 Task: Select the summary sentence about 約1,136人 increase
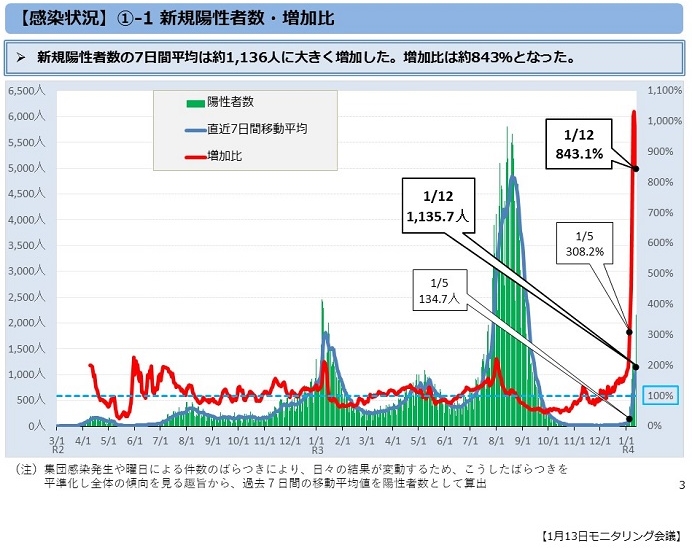tap(307, 58)
